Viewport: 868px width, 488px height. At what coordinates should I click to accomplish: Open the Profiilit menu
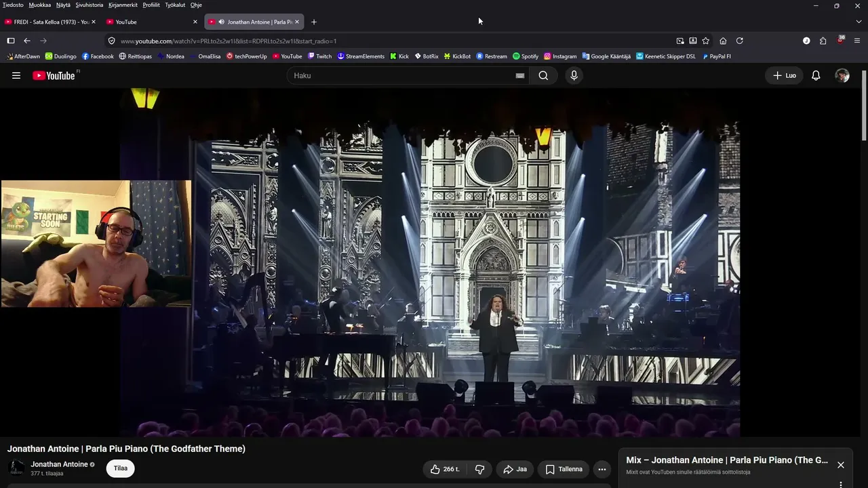click(x=151, y=5)
